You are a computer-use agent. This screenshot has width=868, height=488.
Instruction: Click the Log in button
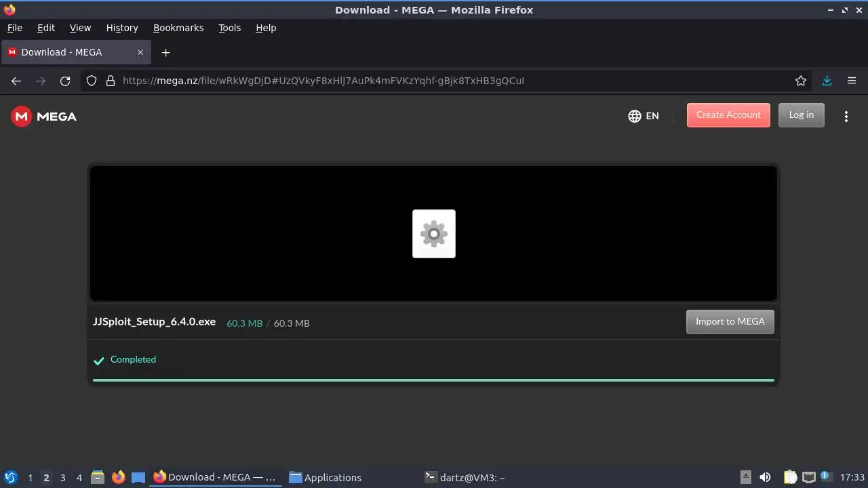click(802, 115)
